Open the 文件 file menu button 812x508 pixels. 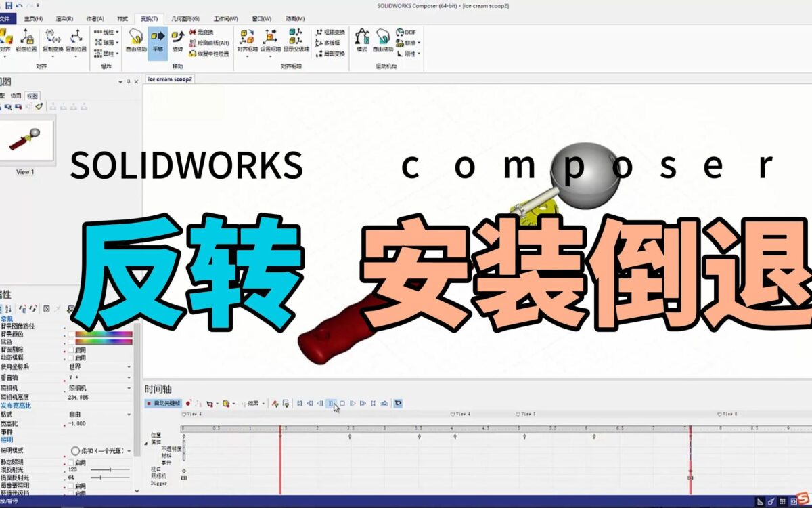tap(7, 18)
